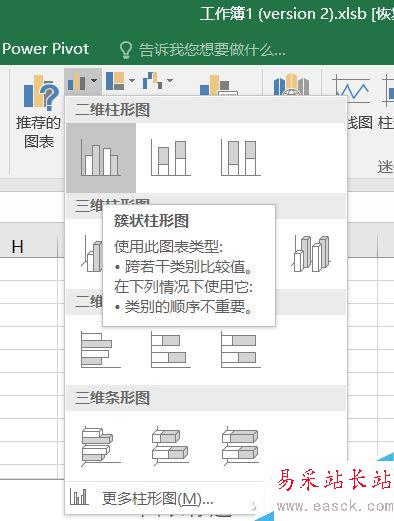
Task: Select the 2-D 100% stacked bar chart
Action: tap(241, 349)
